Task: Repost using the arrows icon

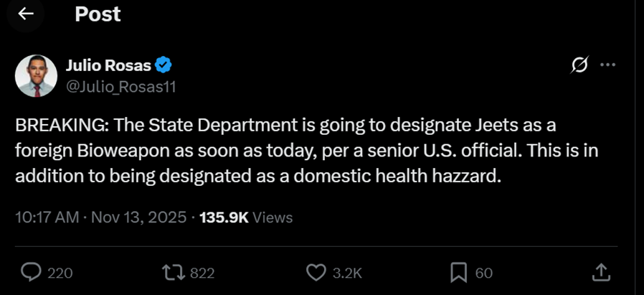Action: pos(174,273)
